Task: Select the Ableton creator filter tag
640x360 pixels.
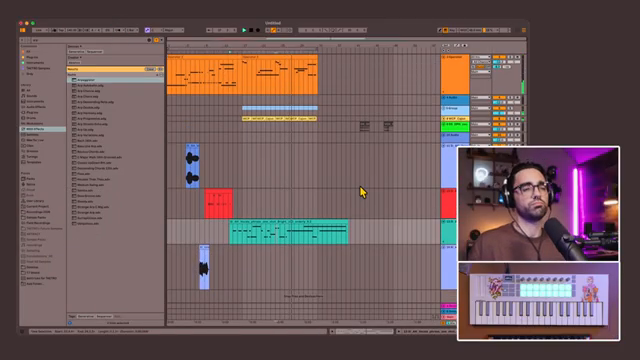Action: 74,63
